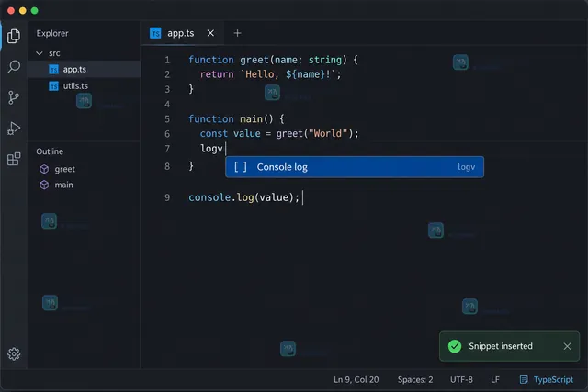The width and height of the screenshot is (588, 392).
Task: Select app.ts in the Explorer tree
Action: pos(85,70)
